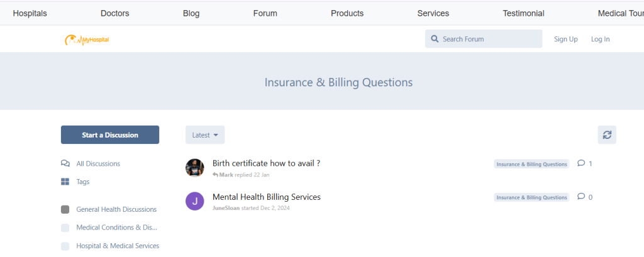Open the Doctors menu item
644x257 pixels.
114,13
